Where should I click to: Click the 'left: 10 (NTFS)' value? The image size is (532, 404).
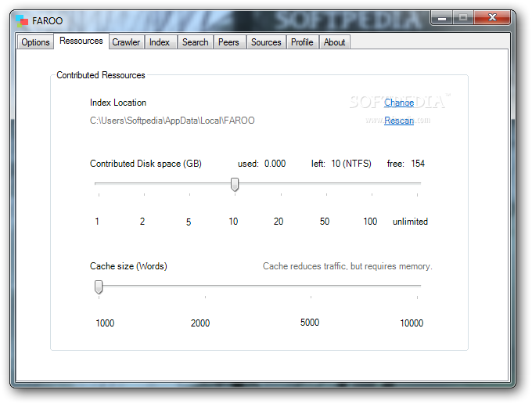pyautogui.click(x=341, y=164)
